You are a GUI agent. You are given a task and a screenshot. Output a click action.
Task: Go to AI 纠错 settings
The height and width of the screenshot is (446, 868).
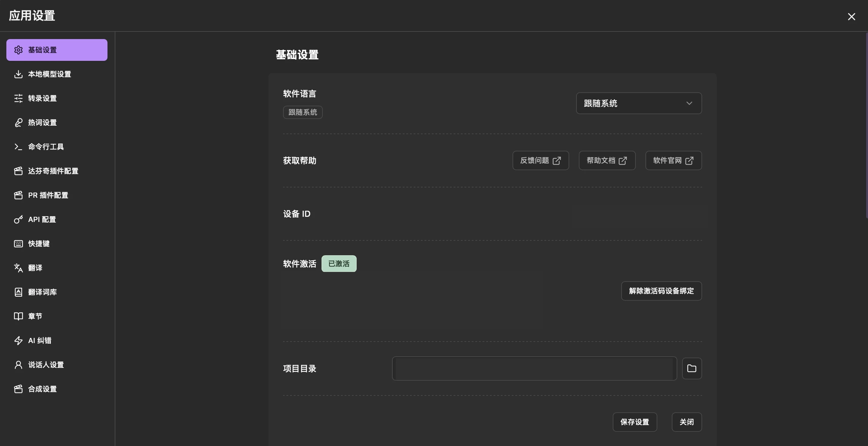click(x=57, y=341)
